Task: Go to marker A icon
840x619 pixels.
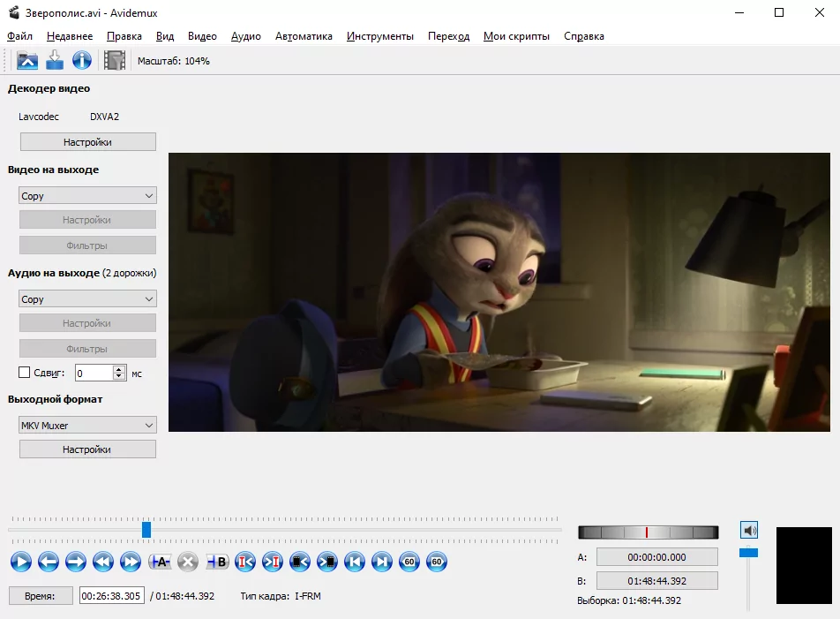Action: point(244,562)
